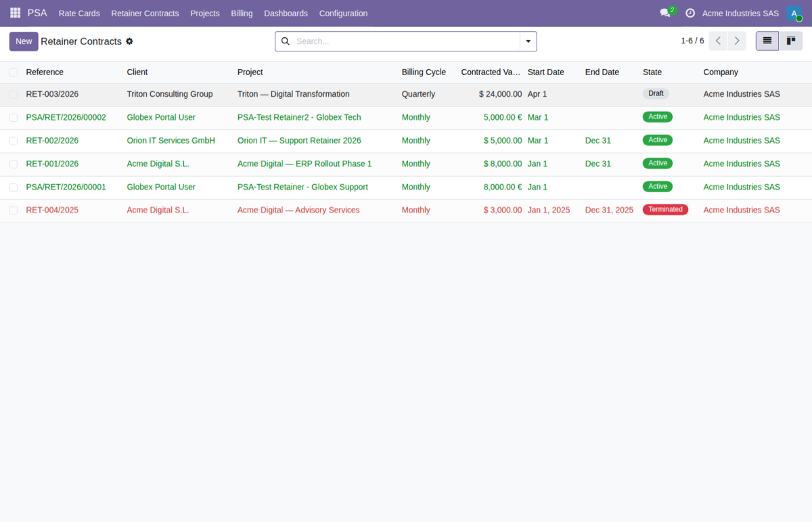This screenshot has height=522, width=812.
Task: Select checkbox for PSA/RET/2026/00002 row
Action: (14, 117)
